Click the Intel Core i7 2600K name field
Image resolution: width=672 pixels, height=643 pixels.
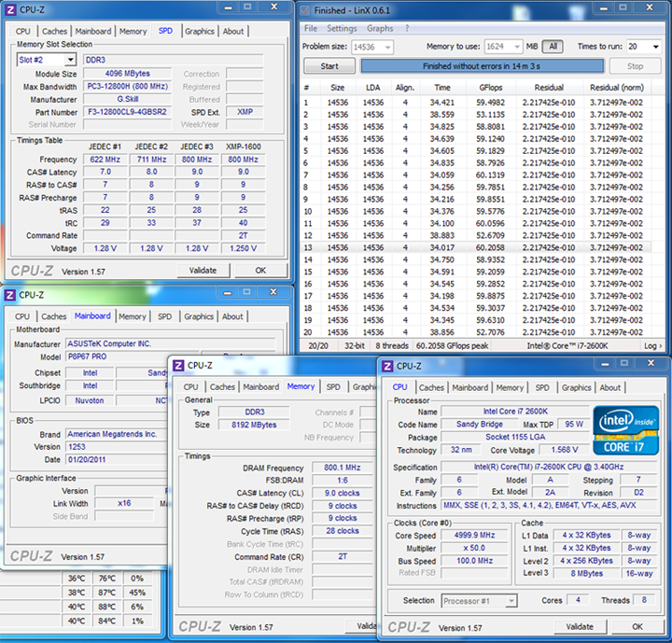point(515,412)
